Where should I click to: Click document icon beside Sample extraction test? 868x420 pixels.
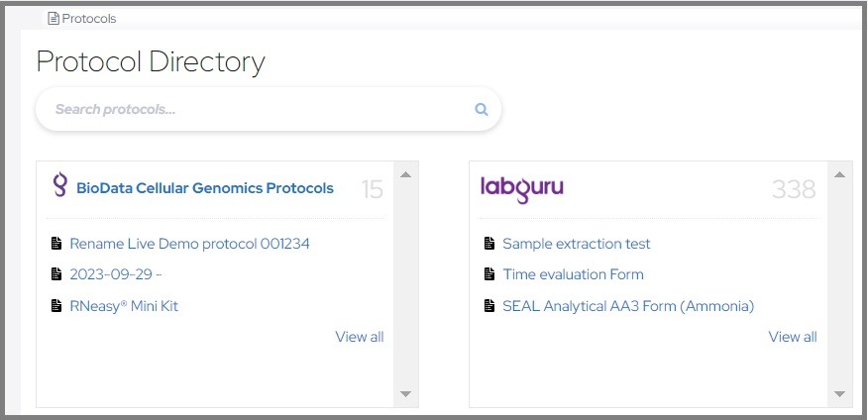pyautogui.click(x=488, y=244)
